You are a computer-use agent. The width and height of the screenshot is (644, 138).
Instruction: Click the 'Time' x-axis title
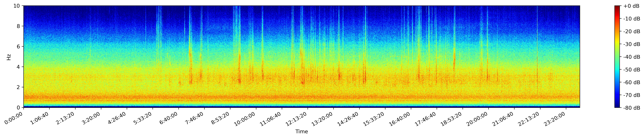(301, 132)
